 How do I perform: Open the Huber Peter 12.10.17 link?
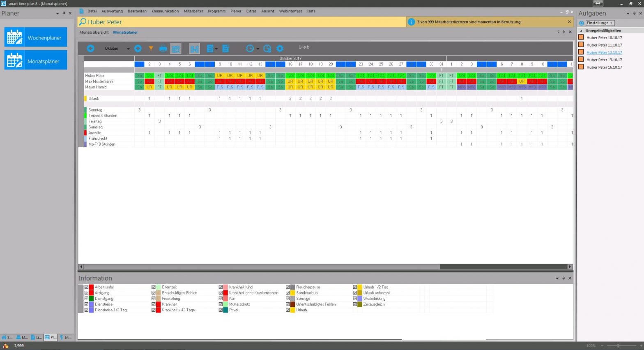click(604, 53)
